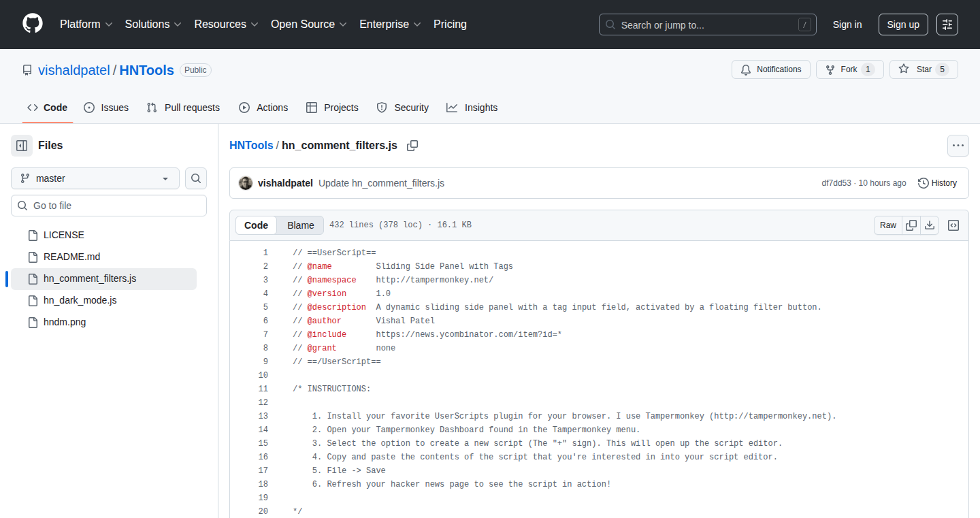980x518 pixels.
Task: Open the master branch selector
Action: pos(95,178)
